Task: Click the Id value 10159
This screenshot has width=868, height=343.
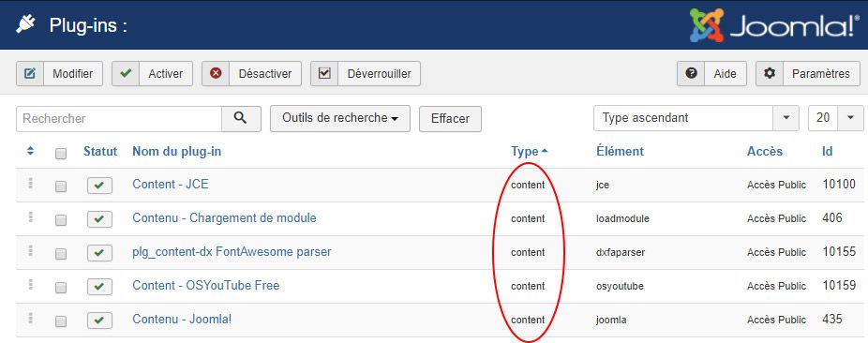Action: point(839,286)
